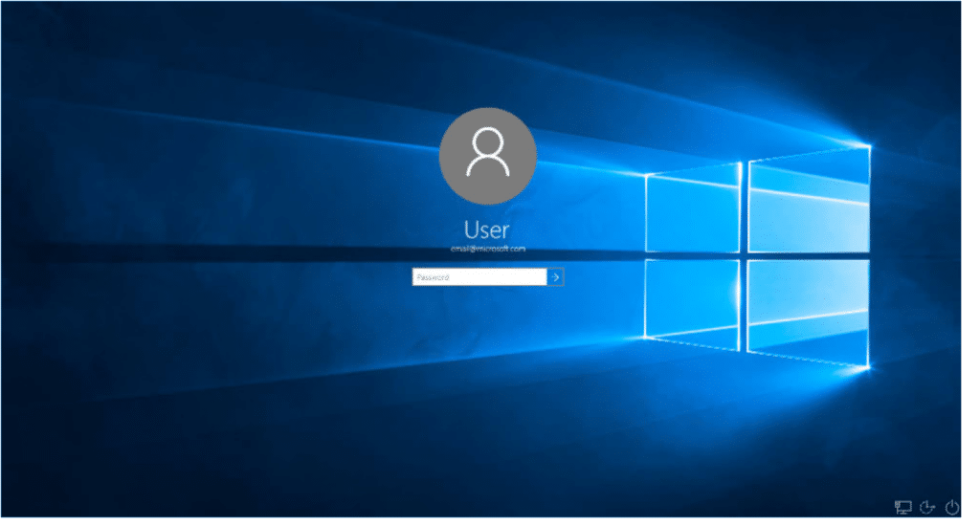Click the "User" account name
The width and height of the screenshot is (980, 525).
click(x=486, y=230)
